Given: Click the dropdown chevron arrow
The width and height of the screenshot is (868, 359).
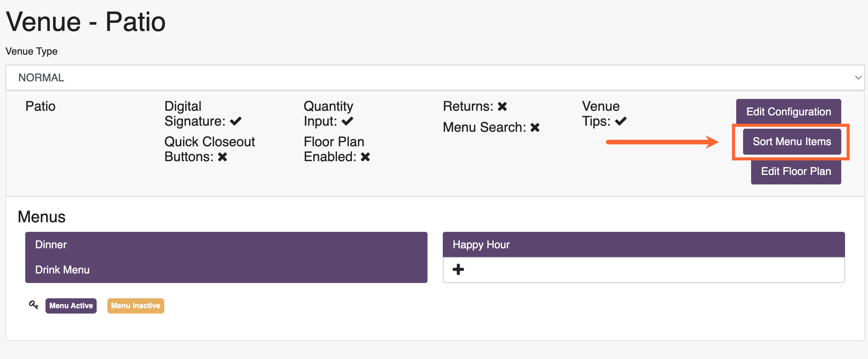Looking at the screenshot, I should [x=858, y=78].
